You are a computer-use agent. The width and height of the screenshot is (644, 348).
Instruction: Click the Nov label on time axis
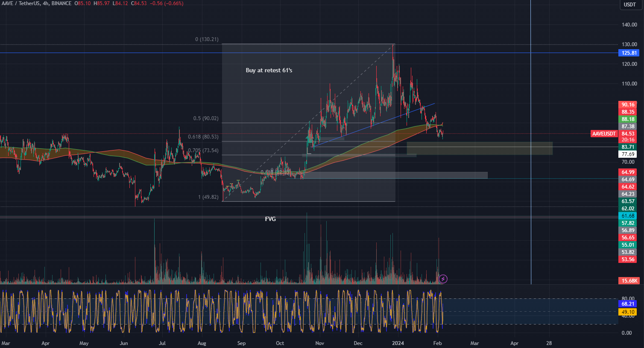click(x=320, y=343)
